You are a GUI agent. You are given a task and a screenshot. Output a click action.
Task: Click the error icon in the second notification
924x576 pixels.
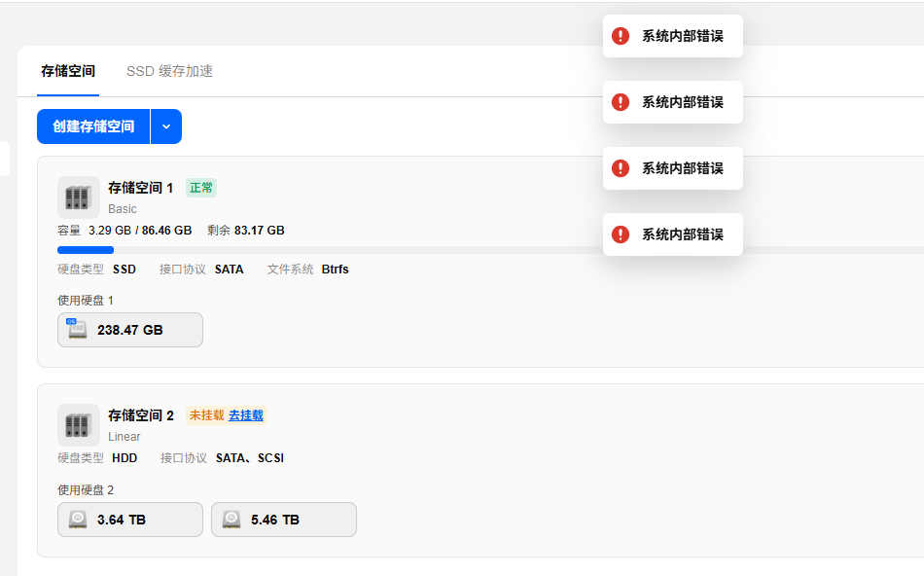pyautogui.click(x=621, y=102)
